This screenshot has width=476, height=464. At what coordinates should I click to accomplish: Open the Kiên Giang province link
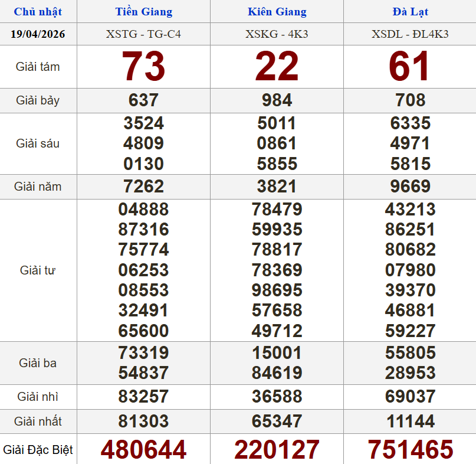coord(277,12)
